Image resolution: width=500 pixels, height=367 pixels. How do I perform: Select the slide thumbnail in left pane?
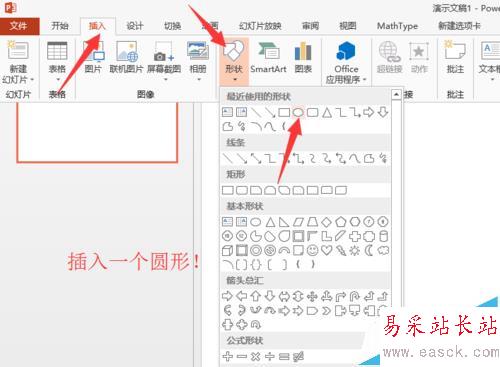pyautogui.click(x=97, y=132)
